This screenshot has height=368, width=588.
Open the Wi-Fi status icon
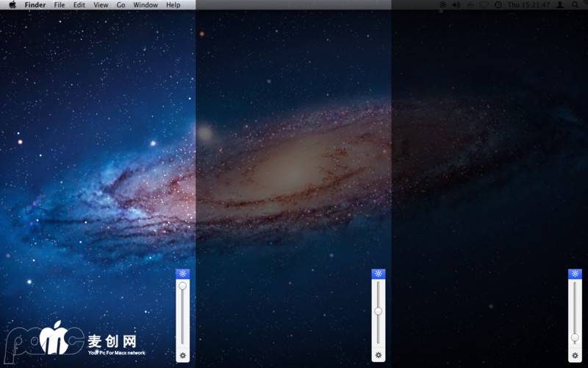click(x=484, y=4)
